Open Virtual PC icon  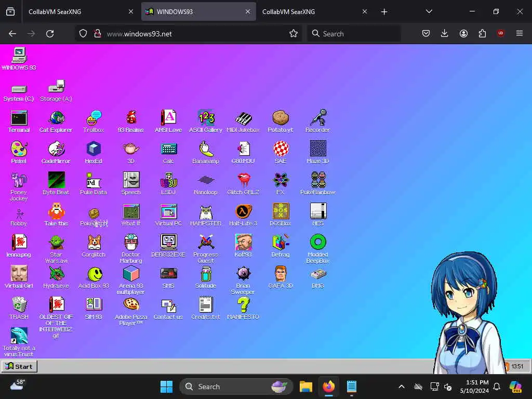pyautogui.click(x=168, y=215)
